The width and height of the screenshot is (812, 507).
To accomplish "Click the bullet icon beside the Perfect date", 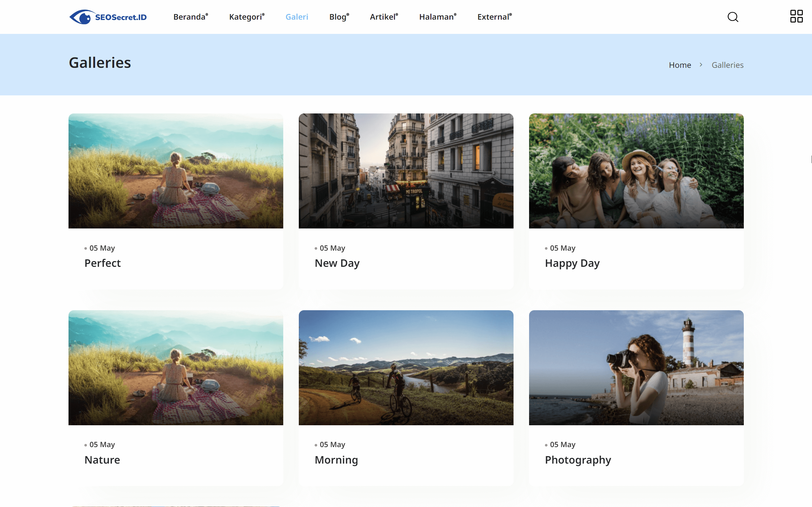I will tap(85, 249).
